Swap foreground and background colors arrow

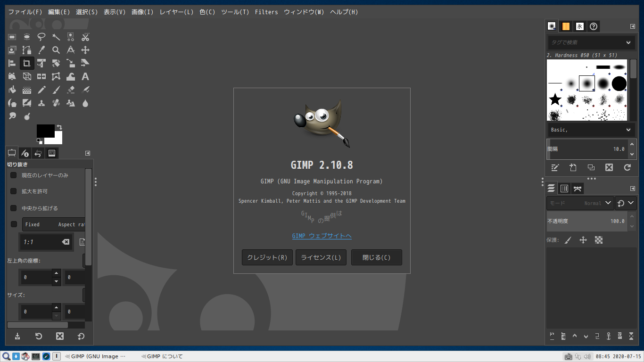(59, 127)
